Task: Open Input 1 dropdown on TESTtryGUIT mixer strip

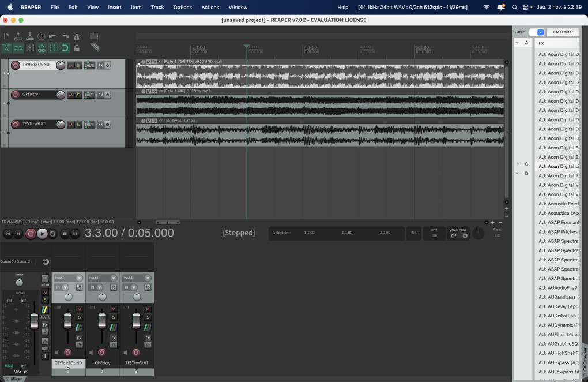Action: pyautogui.click(x=137, y=278)
